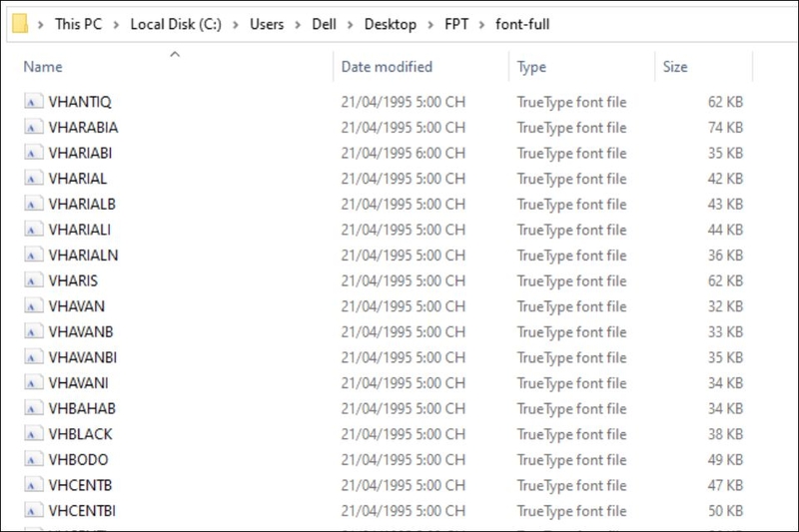Select the VHCENTB font file icon
The image size is (799, 532).
coord(33,485)
